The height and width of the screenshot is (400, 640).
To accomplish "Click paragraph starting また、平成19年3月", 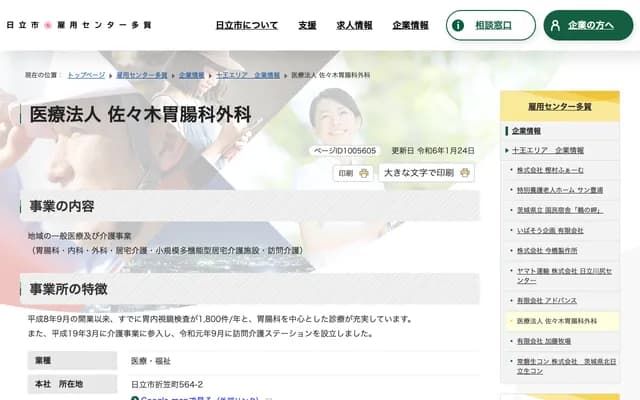I will point(201,333).
